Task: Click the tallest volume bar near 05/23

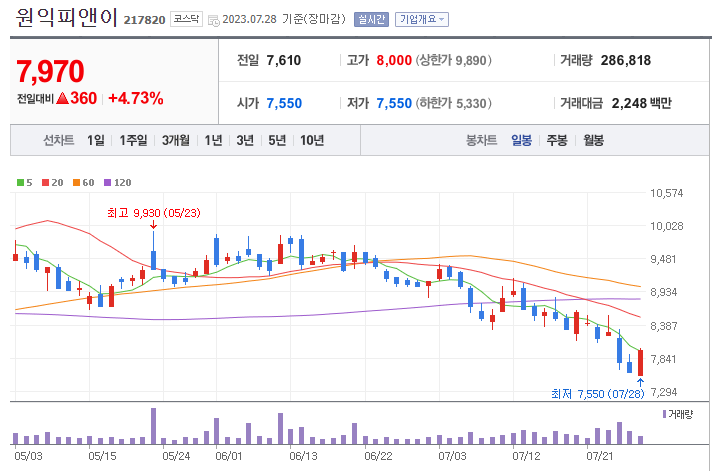Action: [153, 426]
